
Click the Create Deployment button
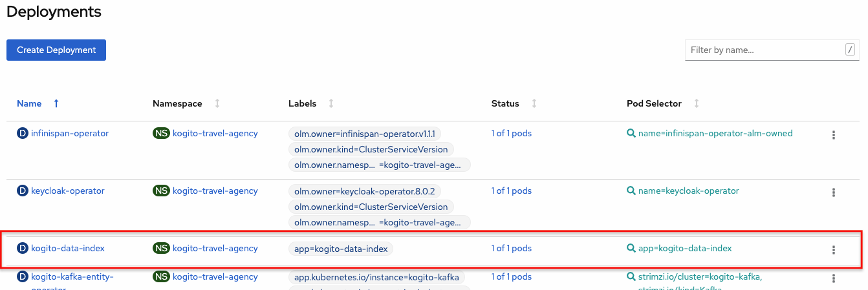[56, 50]
